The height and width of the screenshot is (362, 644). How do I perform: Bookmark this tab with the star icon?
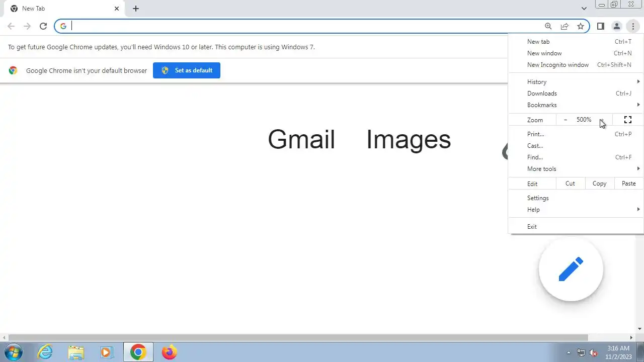pos(581,26)
